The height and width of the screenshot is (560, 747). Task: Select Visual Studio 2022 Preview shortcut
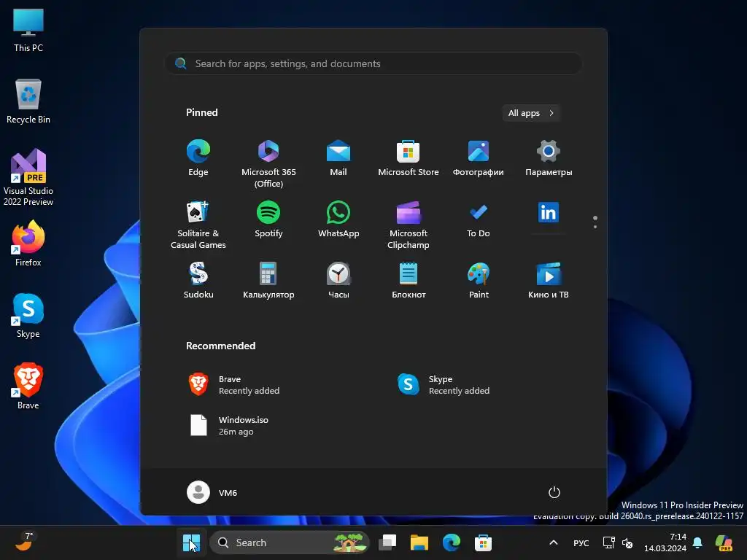(28, 177)
